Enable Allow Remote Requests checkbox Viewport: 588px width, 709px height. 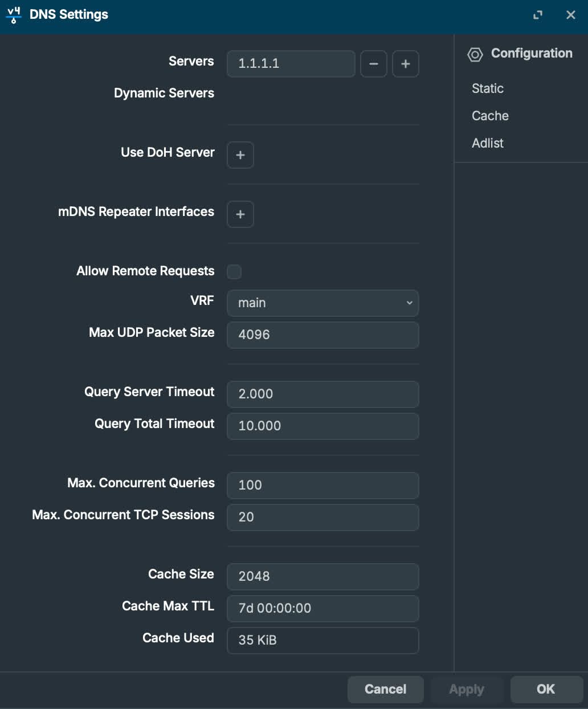234,272
